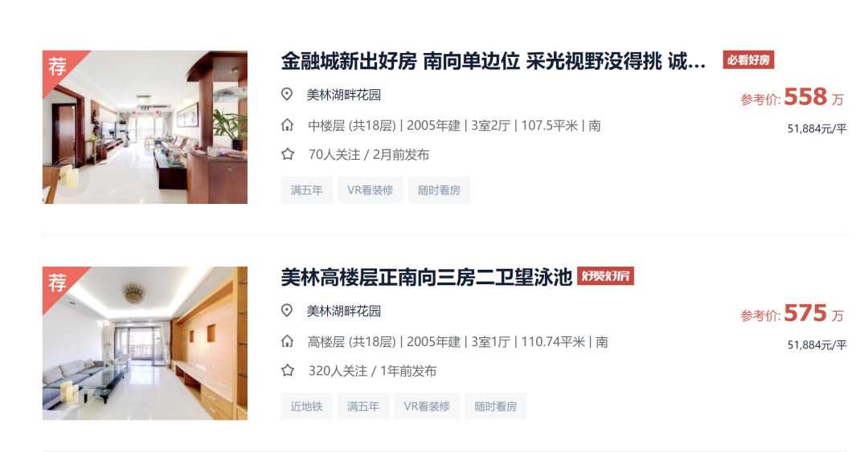The height and width of the screenshot is (452, 868).
Task: Click the 好赞好房 red badge
Action: [x=606, y=276]
